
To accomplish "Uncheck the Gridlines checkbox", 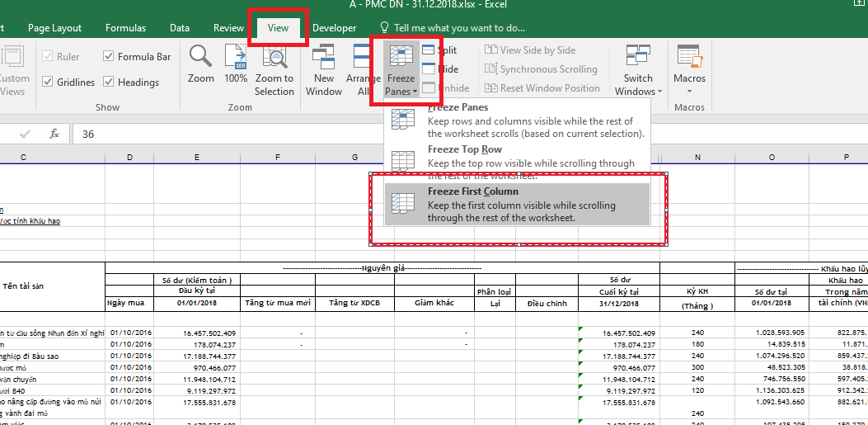I will [45, 83].
